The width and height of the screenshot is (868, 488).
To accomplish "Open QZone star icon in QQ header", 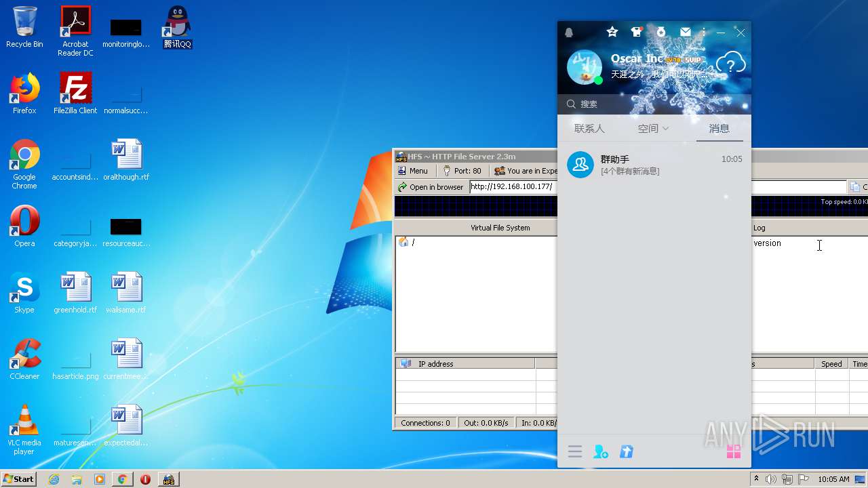I will (612, 32).
